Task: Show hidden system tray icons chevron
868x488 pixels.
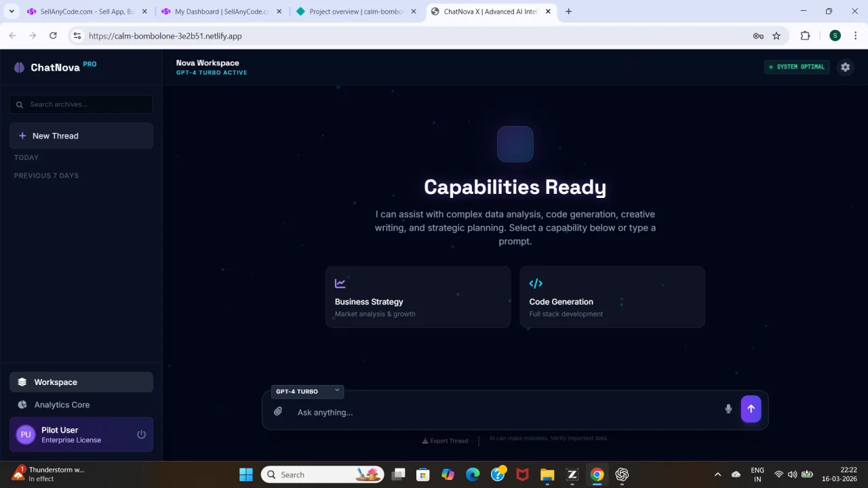Action: pyautogui.click(x=717, y=474)
